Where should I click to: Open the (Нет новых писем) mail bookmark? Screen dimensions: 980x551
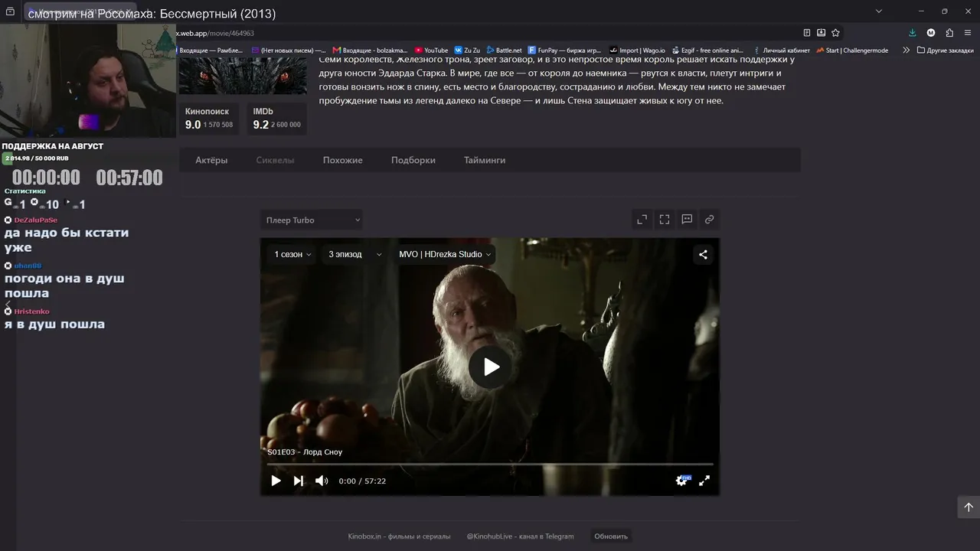click(289, 51)
